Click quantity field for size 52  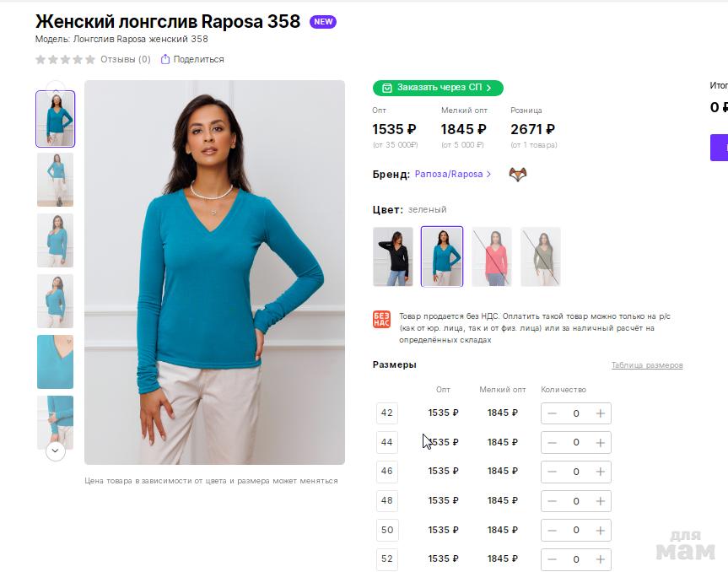coord(576,559)
